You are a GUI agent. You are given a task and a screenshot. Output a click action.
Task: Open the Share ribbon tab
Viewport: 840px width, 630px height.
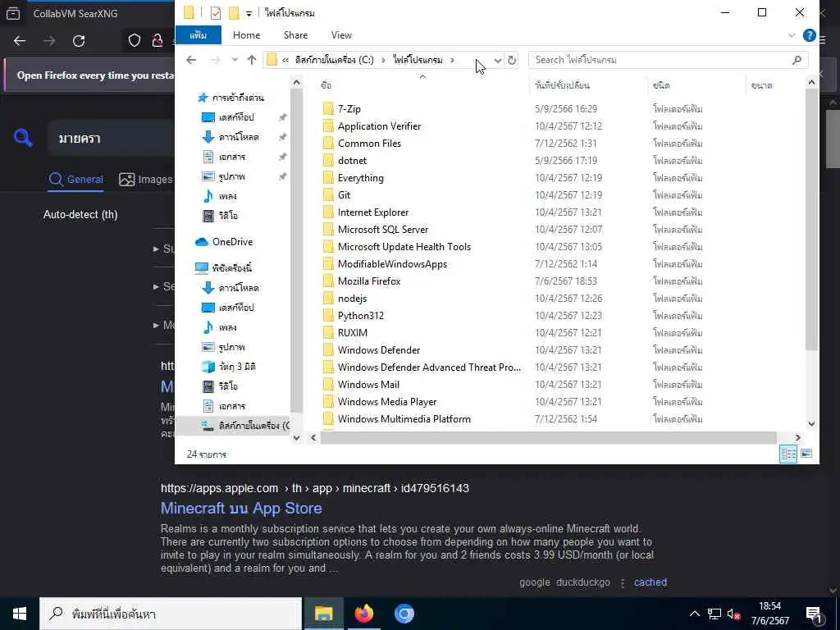click(x=295, y=35)
